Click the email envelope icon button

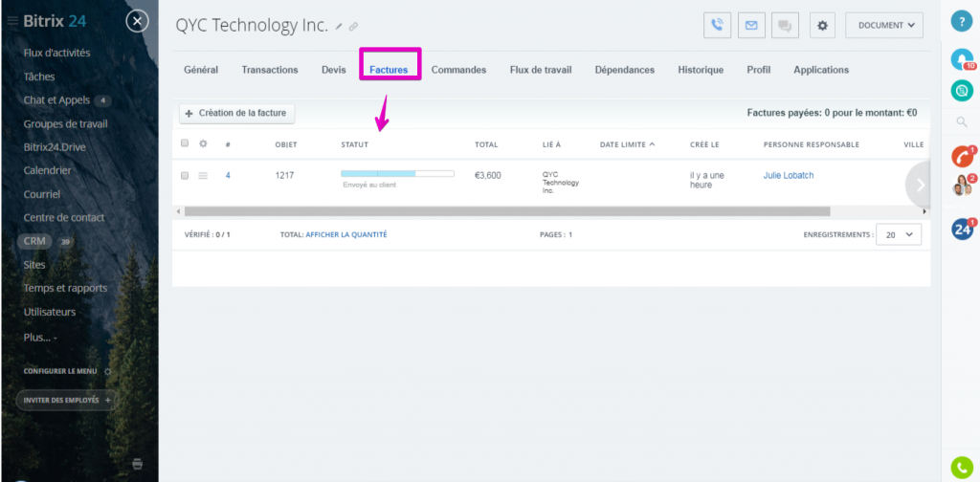point(751,26)
